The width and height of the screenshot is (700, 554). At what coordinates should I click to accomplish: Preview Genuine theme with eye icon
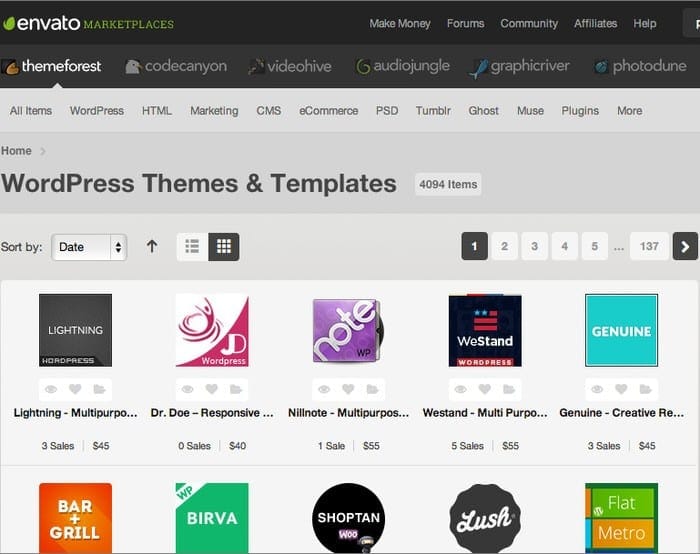(x=597, y=389)
